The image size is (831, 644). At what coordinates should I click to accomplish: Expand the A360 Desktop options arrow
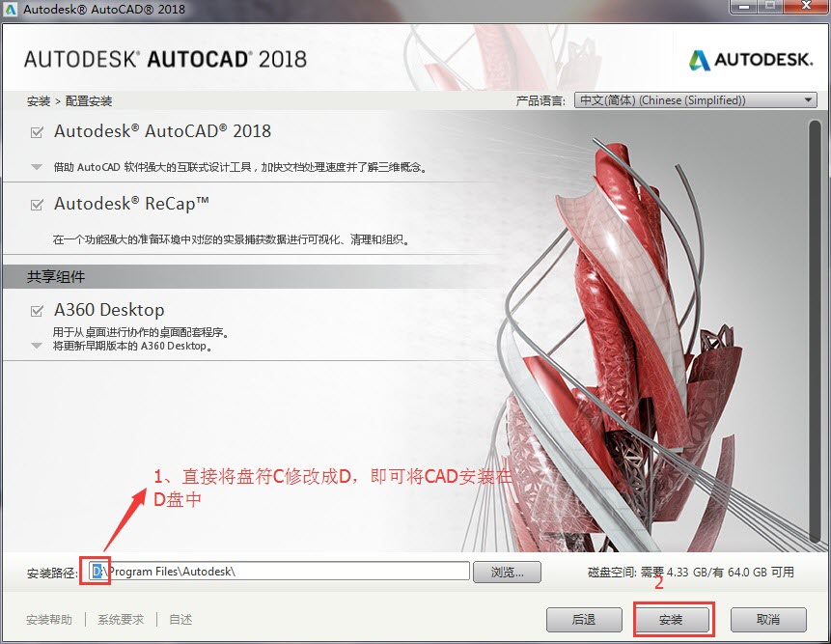37,345
